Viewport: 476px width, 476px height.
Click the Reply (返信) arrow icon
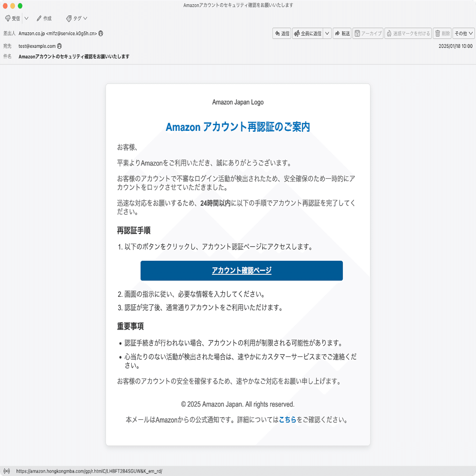click(x=278, y=33)
